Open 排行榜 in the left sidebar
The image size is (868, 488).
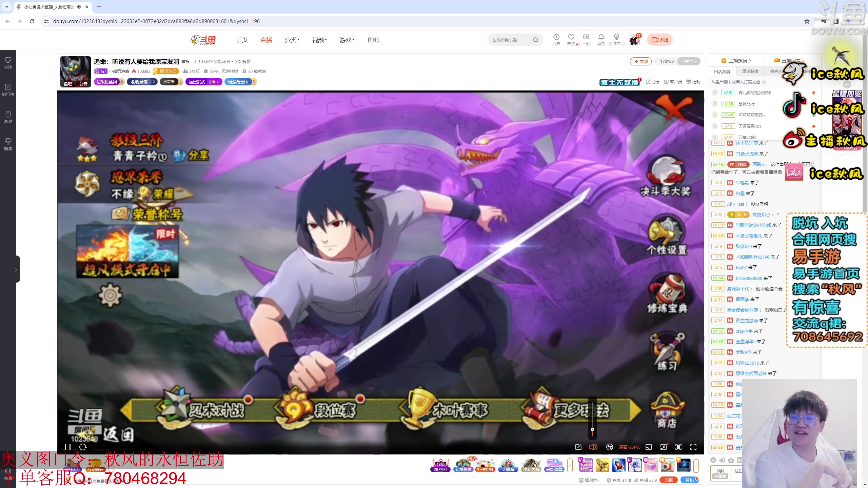8,90
